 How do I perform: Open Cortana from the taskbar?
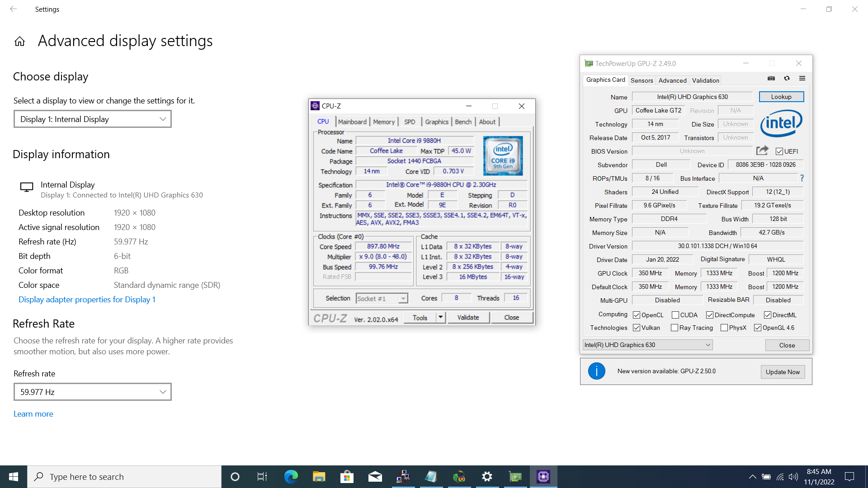235,477
